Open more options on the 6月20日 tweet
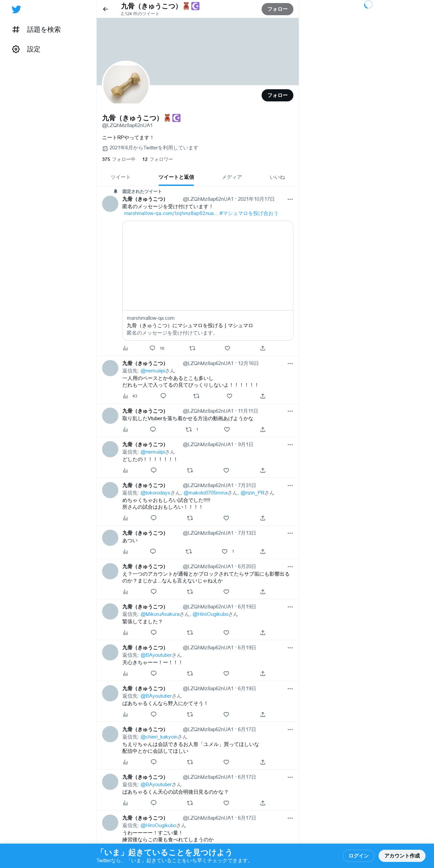 pos(290,567)
